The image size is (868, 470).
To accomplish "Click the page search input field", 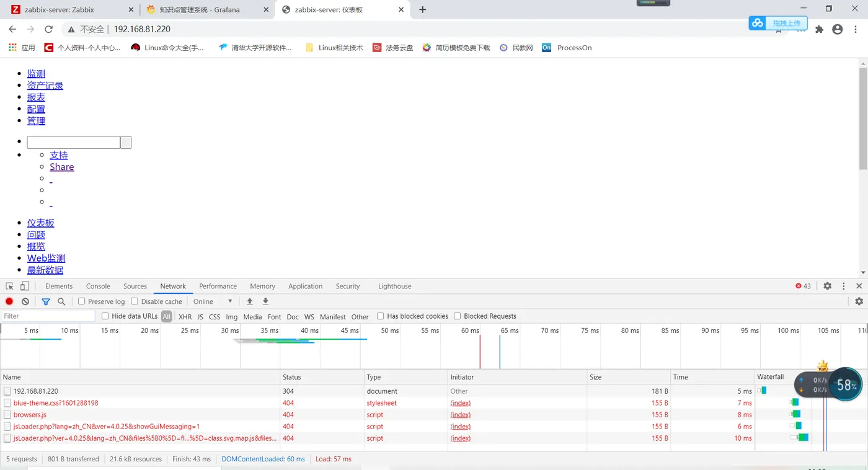I will (74, 143).
